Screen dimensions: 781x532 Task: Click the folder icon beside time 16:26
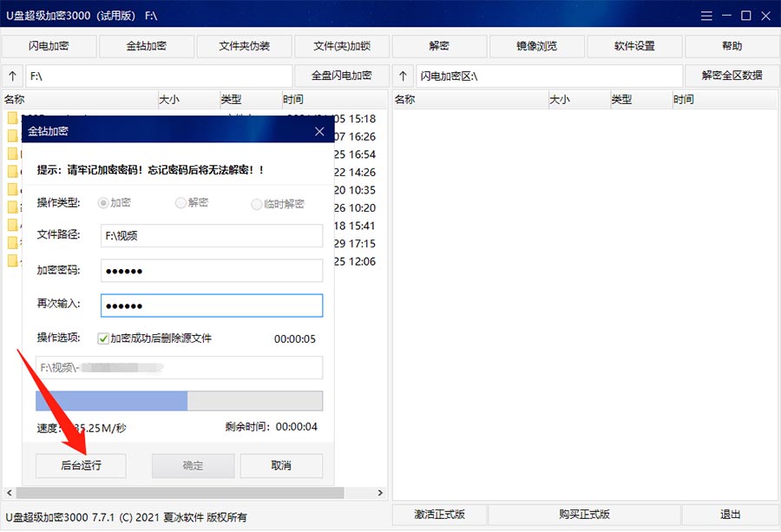coord(12,136)
